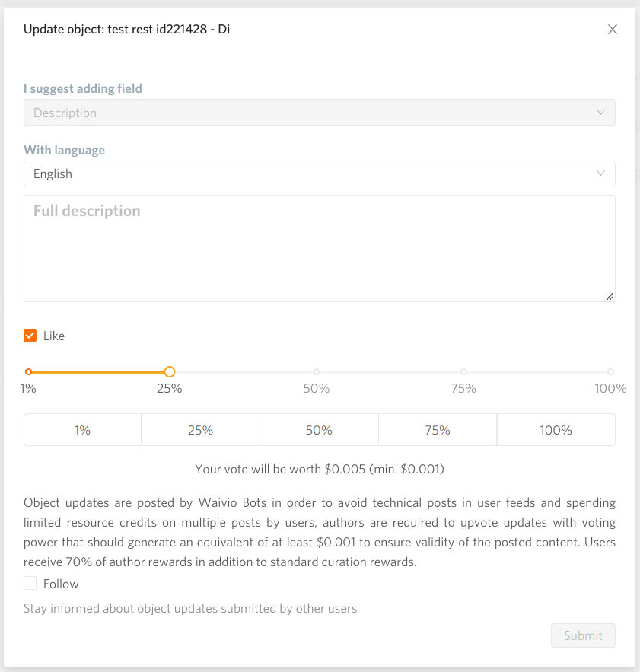Set slider to the 50% mark dot
640x672 pixels.
[317, 372]
